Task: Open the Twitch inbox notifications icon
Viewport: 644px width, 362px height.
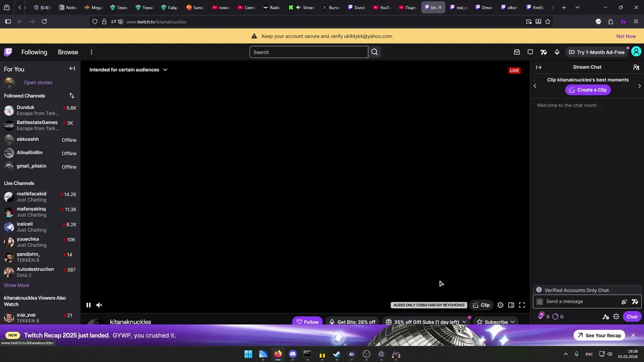Action: click(517, 52)
